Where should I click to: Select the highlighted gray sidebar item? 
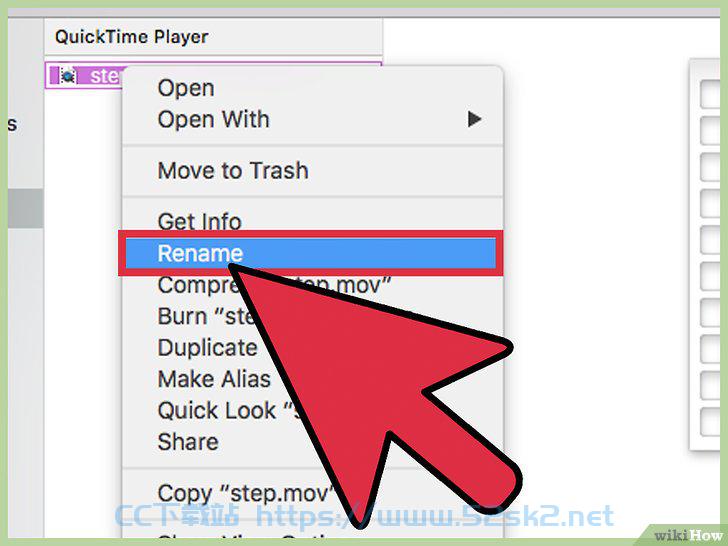[x=26, y=208]
